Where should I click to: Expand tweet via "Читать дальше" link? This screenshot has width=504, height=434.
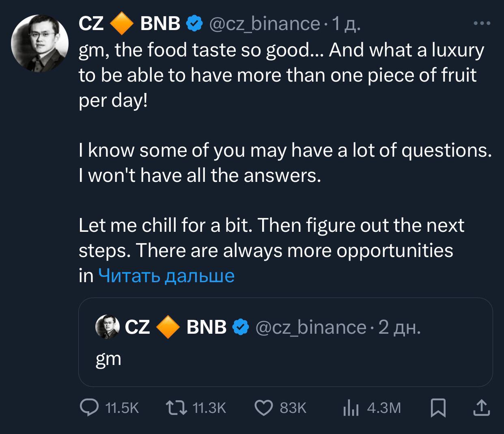166,276
